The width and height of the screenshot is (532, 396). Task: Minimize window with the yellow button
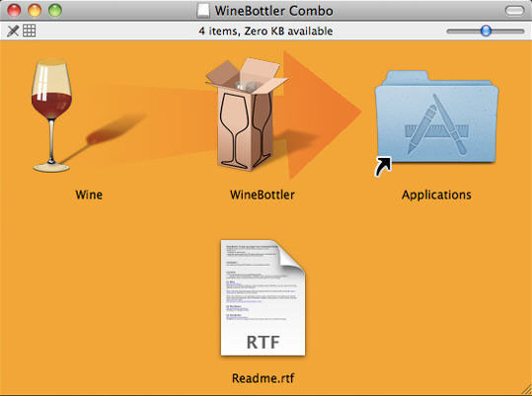click(x=35, y=11)
